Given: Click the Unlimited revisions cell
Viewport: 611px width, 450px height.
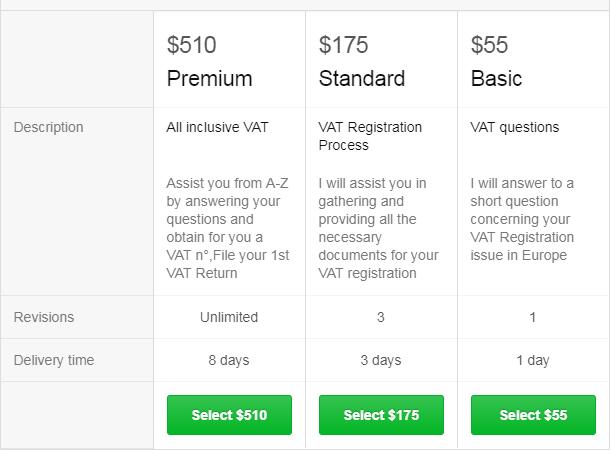Looking at the screenshot, I should (x=229, y=317).
